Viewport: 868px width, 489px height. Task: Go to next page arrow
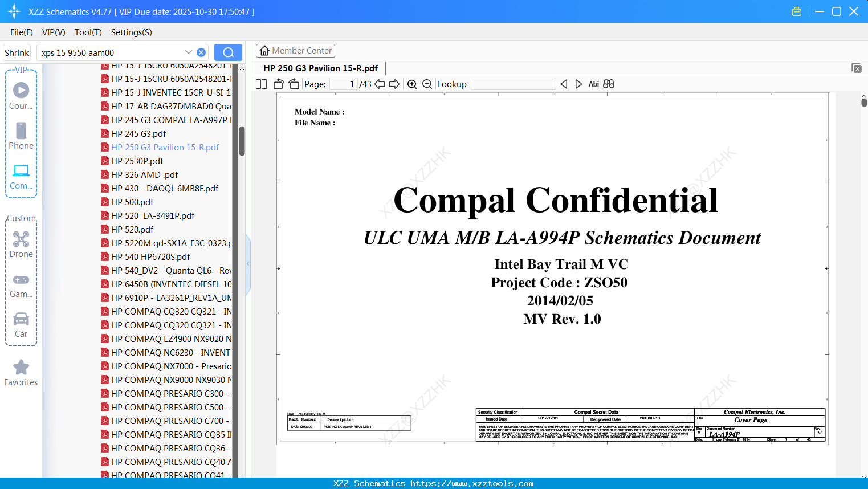point(394,84)
